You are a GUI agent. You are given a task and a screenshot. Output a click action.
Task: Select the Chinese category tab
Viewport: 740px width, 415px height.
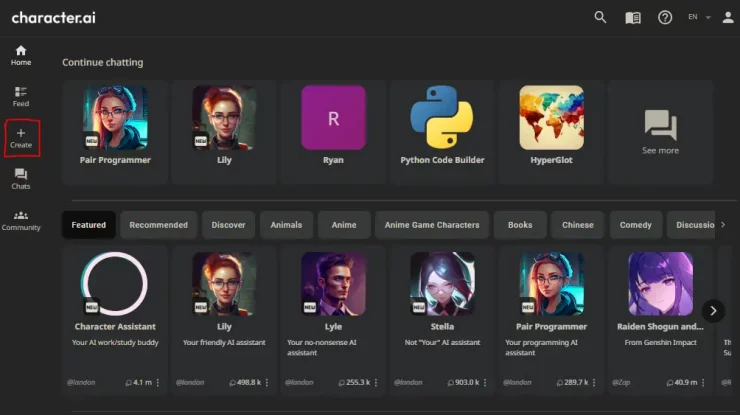[x=578, y=225]
